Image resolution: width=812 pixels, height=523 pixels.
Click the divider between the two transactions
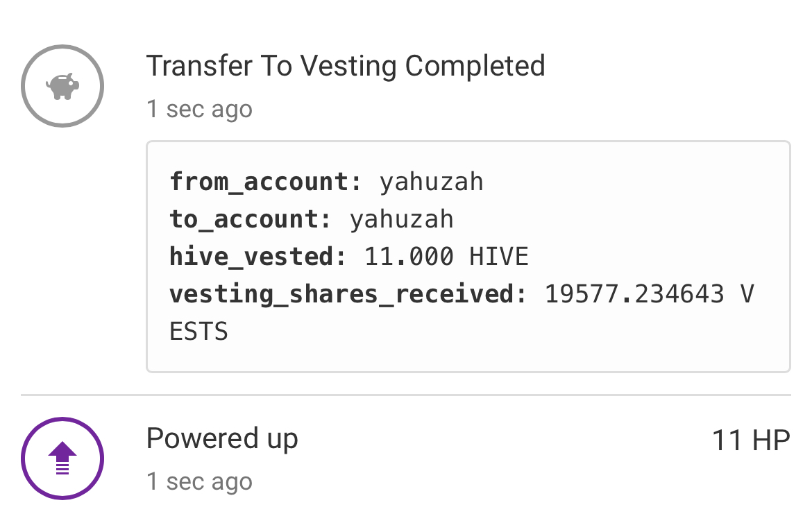406,395
